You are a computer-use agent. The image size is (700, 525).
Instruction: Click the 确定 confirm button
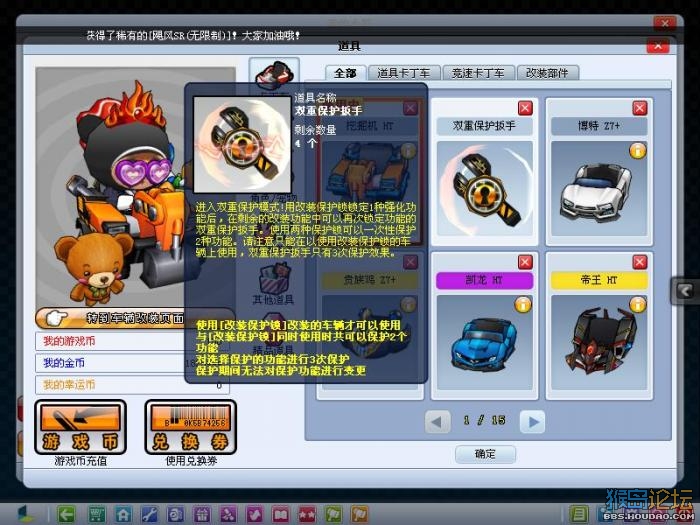(485, 454)
